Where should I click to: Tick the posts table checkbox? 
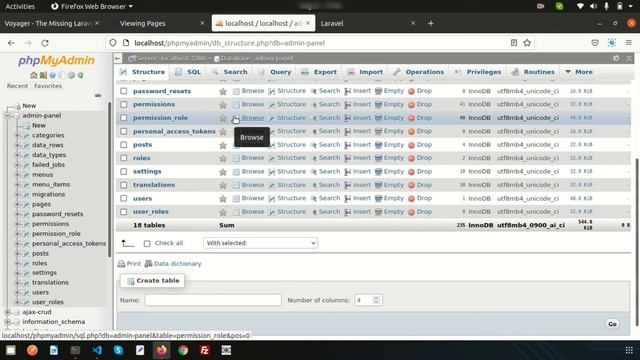pos(124,145)
